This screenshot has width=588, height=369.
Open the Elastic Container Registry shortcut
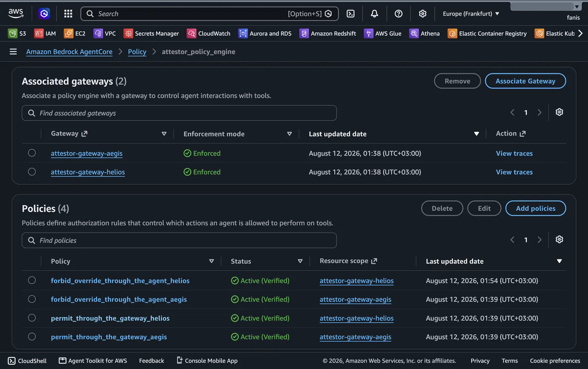tap(487, 33)
